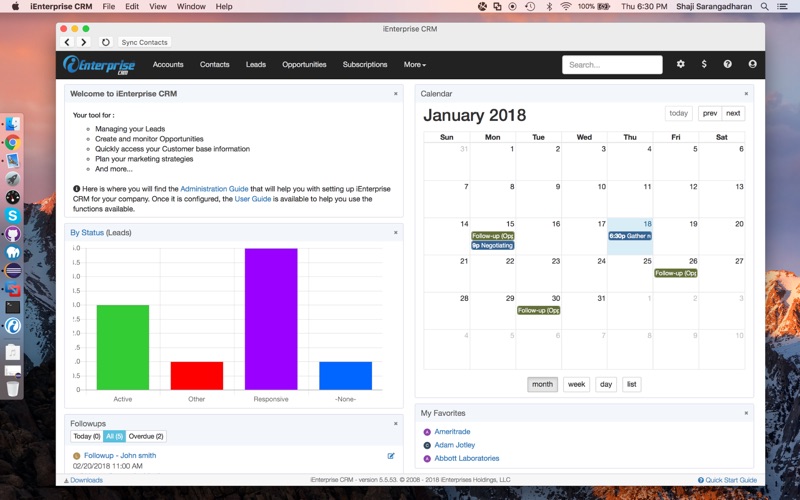800x500 pixels.
Task: Click the reload icon in toolbar
Action: 106,42
